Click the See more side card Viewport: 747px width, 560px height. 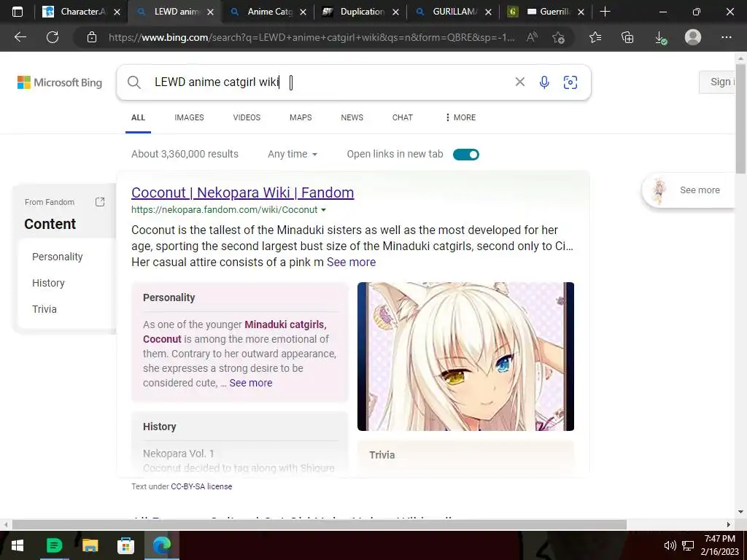coord(689,190)
